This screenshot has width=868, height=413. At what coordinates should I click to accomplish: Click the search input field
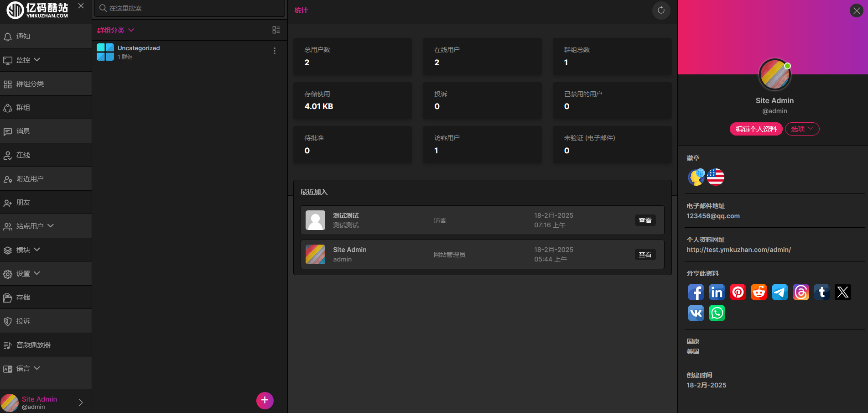click(189, 8)
